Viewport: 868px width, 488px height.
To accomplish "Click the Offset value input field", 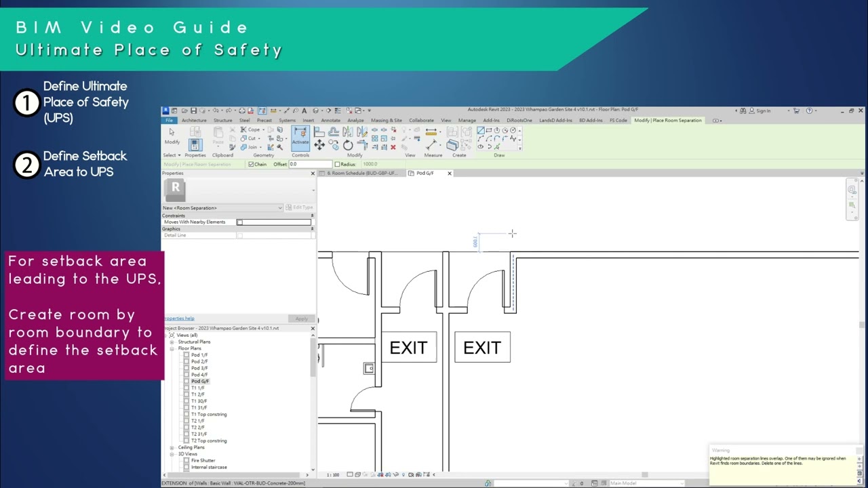I will pyautogui.click(x=310, y=164).
